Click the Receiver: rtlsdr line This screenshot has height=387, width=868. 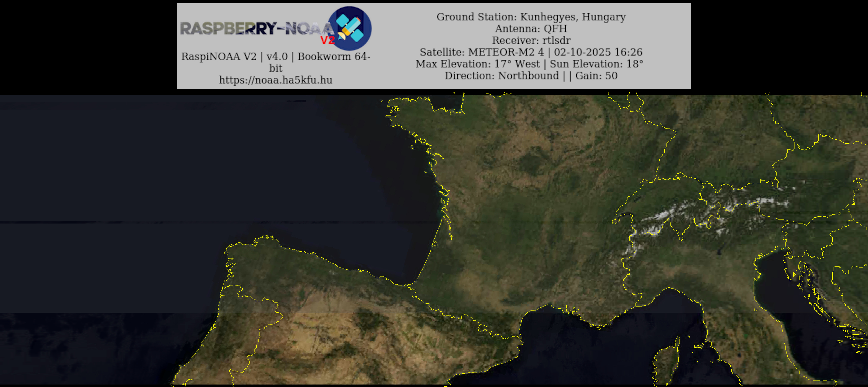point(531,40)
